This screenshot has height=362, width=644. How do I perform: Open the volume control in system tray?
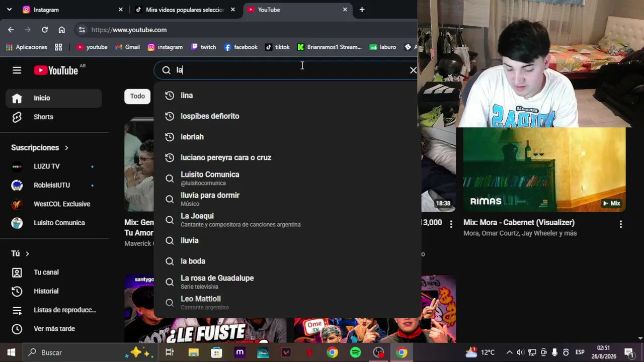520,352
